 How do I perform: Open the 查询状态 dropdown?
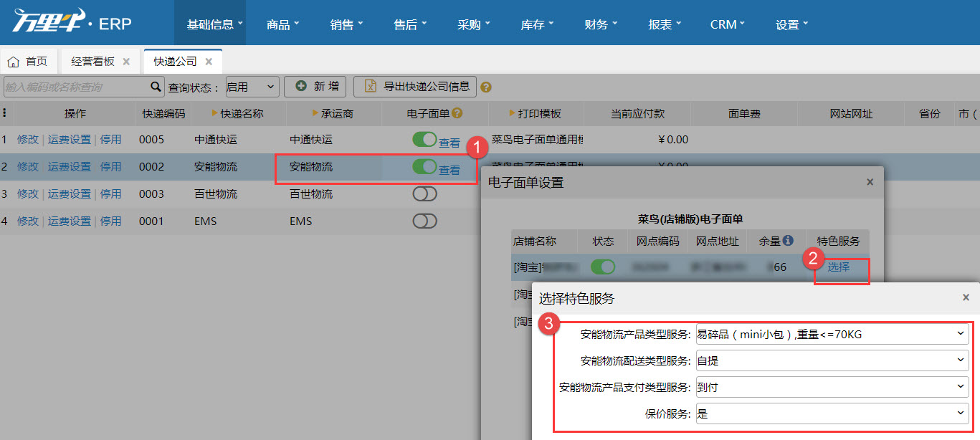pyautogui.click(x=252, y=87)
